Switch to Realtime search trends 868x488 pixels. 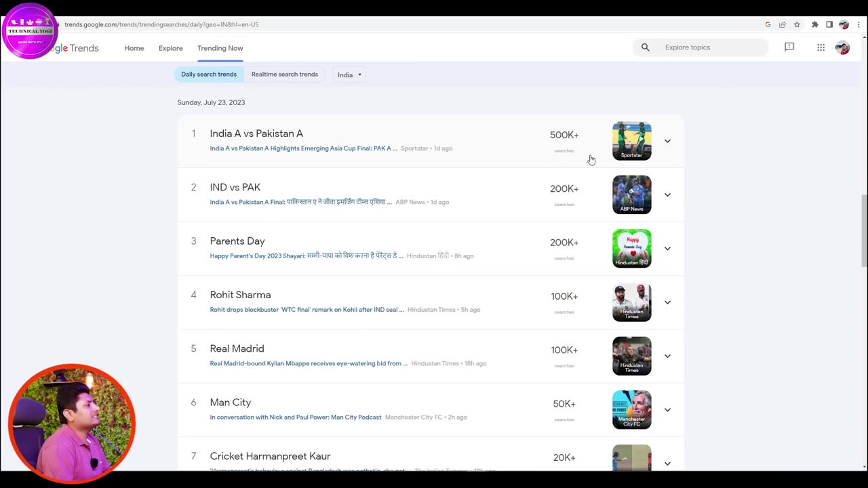(285, 75)
